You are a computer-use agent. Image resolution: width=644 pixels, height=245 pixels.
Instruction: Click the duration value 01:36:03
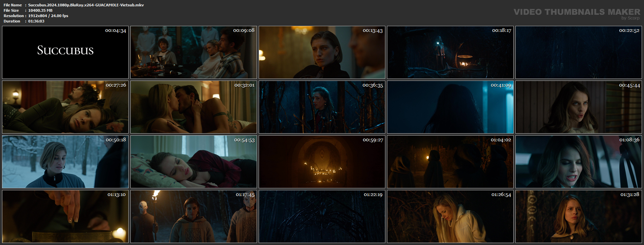[36, 21]
